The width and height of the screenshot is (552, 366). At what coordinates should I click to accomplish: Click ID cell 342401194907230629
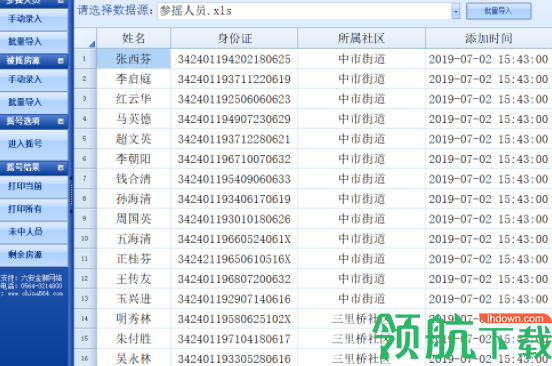pyautogui.click(x=234, y=119)
